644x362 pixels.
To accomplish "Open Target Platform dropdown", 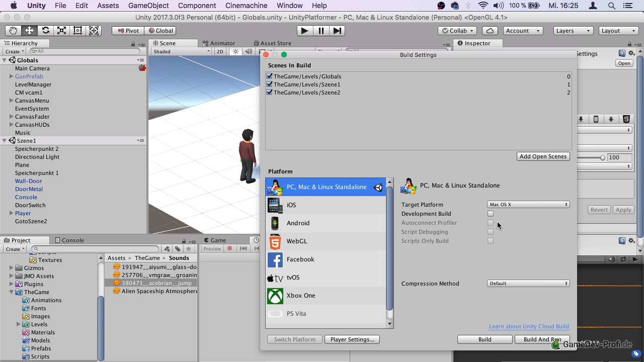I will pos(528,205).
